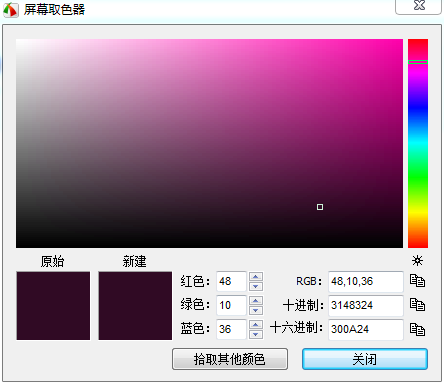Click the 十六进制 label

(x=297, y=328)
